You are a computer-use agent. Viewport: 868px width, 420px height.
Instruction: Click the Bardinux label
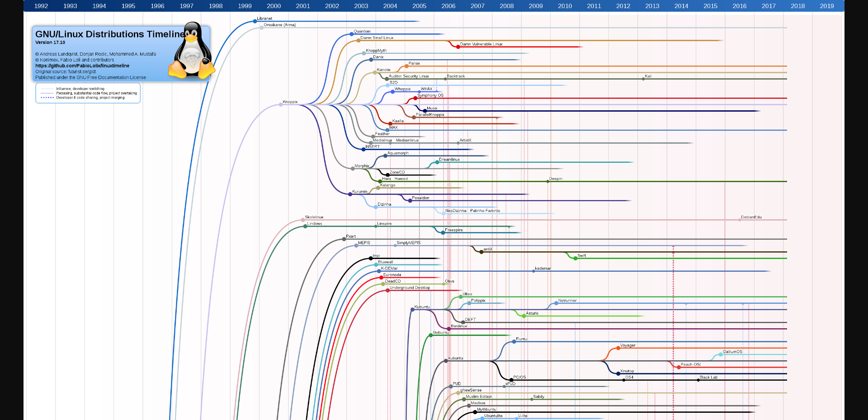click(x=459, y=326)
